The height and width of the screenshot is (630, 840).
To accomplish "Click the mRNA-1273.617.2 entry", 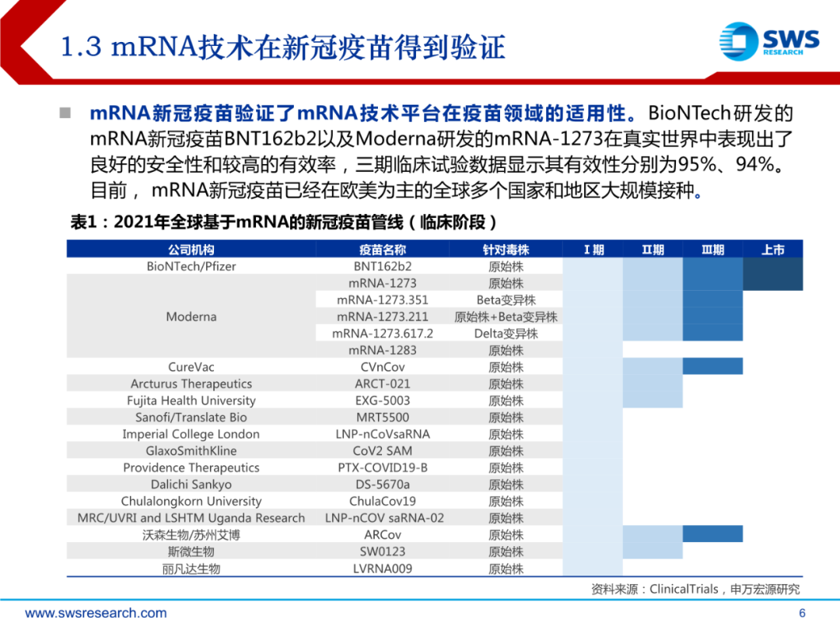I will 383,333.
